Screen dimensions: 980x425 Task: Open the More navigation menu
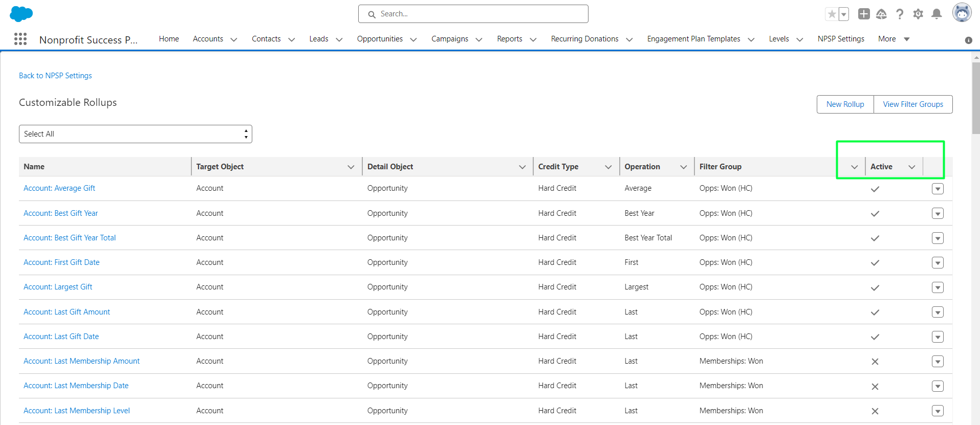894,39
